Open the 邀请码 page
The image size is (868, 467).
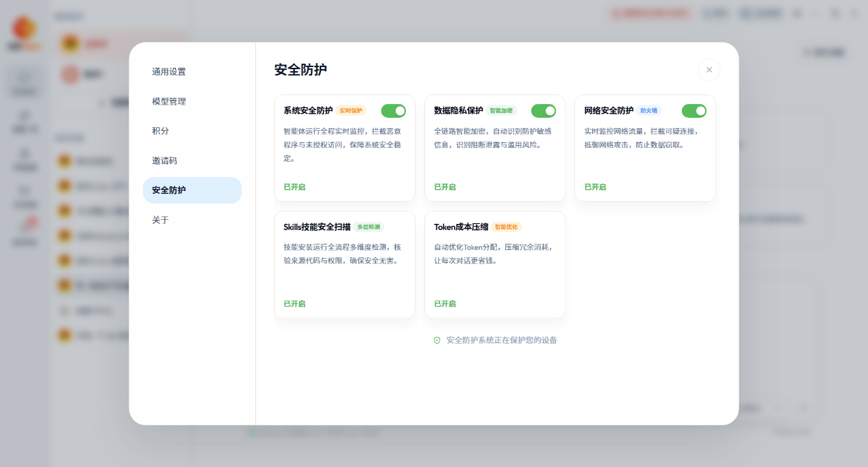pyautogui.click(x=165, y=161)
